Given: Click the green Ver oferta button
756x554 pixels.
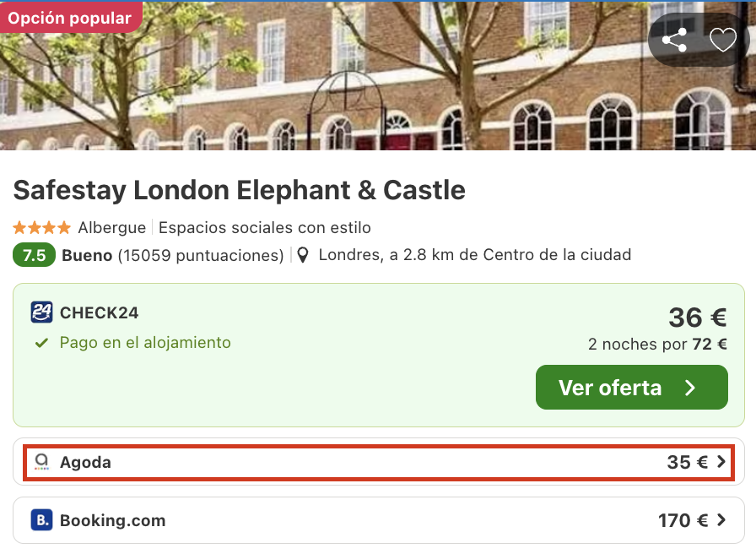Looking at the screenshot, I should [632, 388].
